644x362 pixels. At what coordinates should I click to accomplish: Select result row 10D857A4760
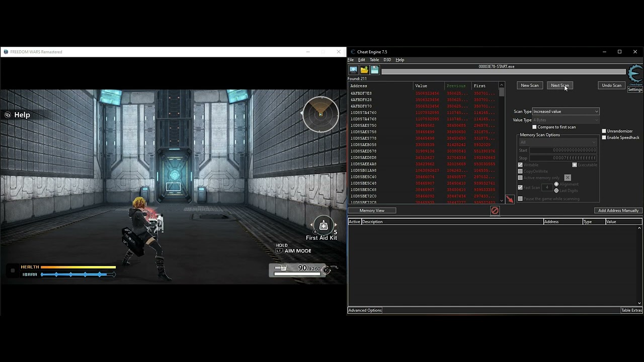point(423,113)
